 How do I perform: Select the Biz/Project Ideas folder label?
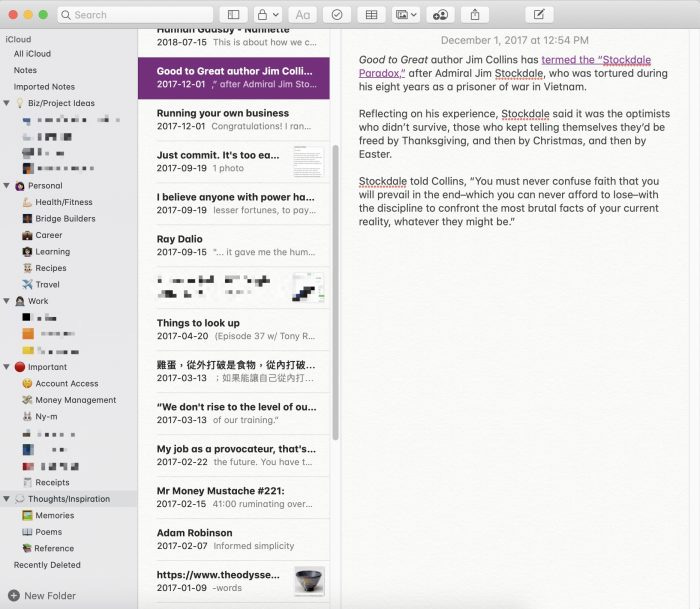click(61, 103)
